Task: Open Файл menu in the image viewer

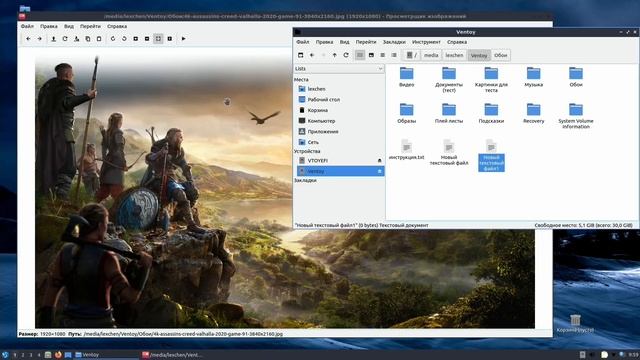Action: (x=27, y=26)
